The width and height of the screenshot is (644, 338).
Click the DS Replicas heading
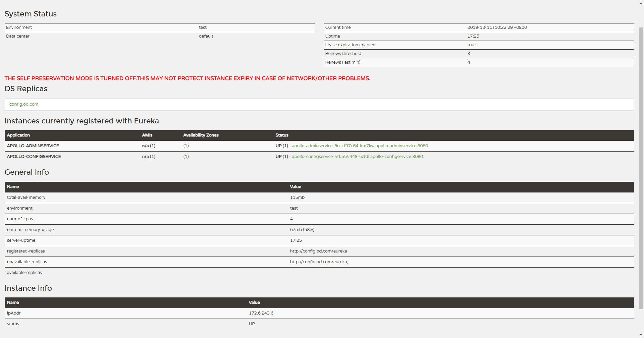click(26, 89)
